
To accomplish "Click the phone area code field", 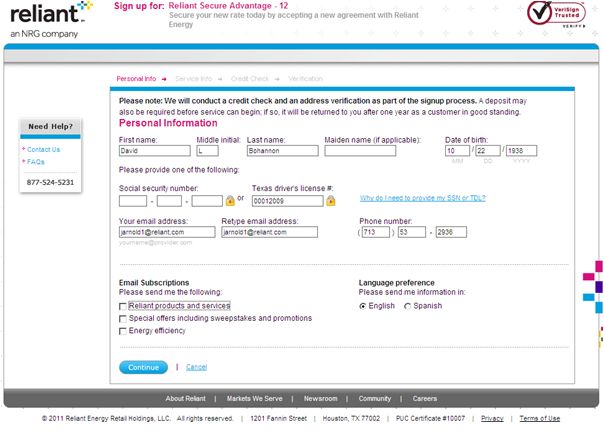I will tap(376, 232).
